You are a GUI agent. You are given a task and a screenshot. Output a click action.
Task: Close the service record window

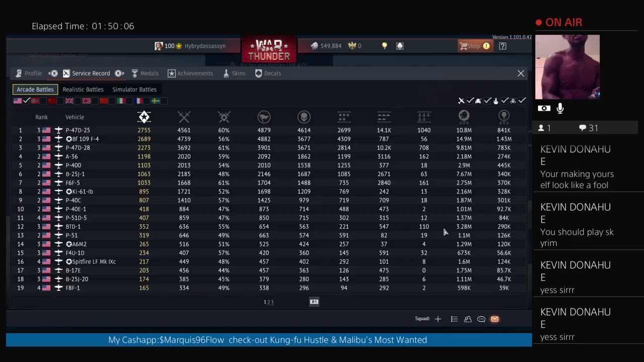pos(521,73)
